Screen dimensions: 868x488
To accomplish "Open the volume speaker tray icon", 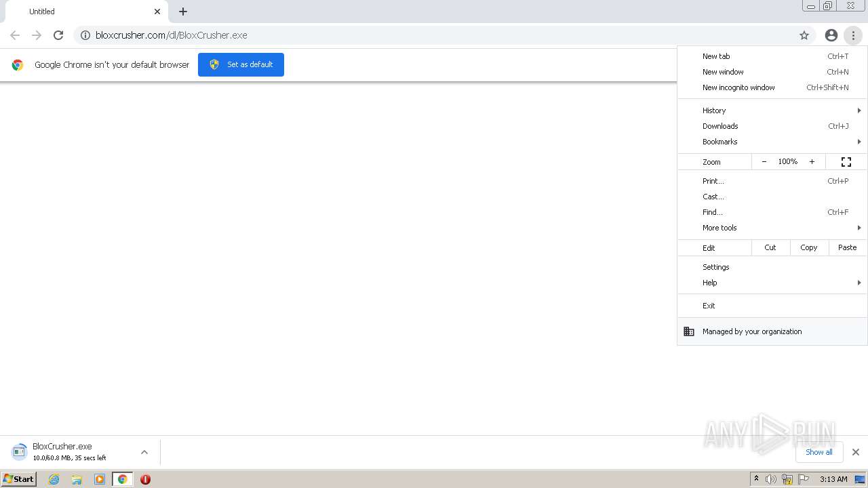I will 771,479.
